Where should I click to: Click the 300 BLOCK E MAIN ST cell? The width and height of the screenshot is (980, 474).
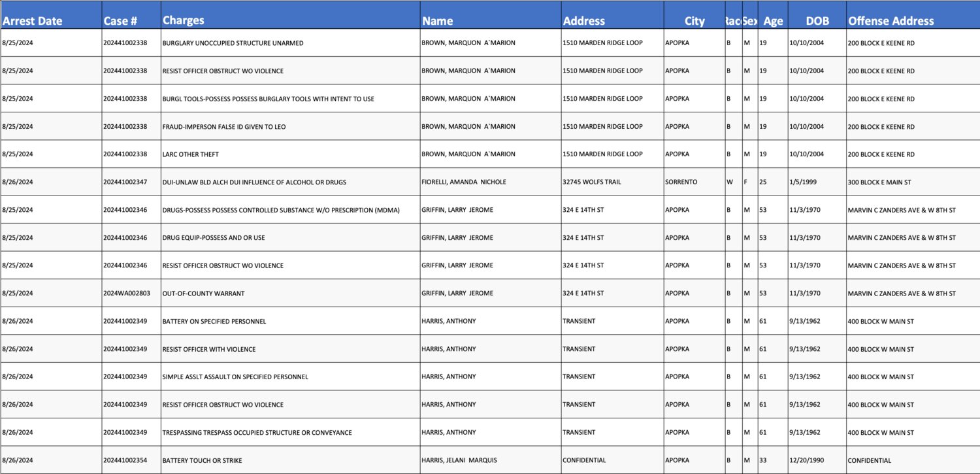pyautogui.click(x=913, y=182)
